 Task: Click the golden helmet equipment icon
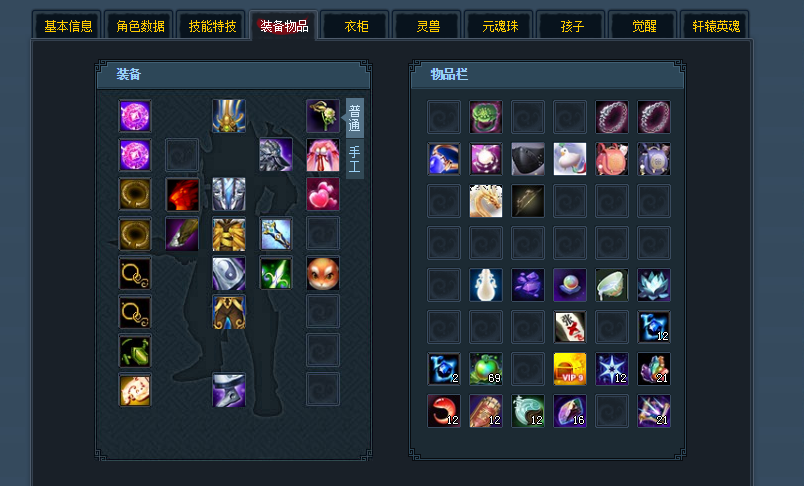tap(229, 116)
